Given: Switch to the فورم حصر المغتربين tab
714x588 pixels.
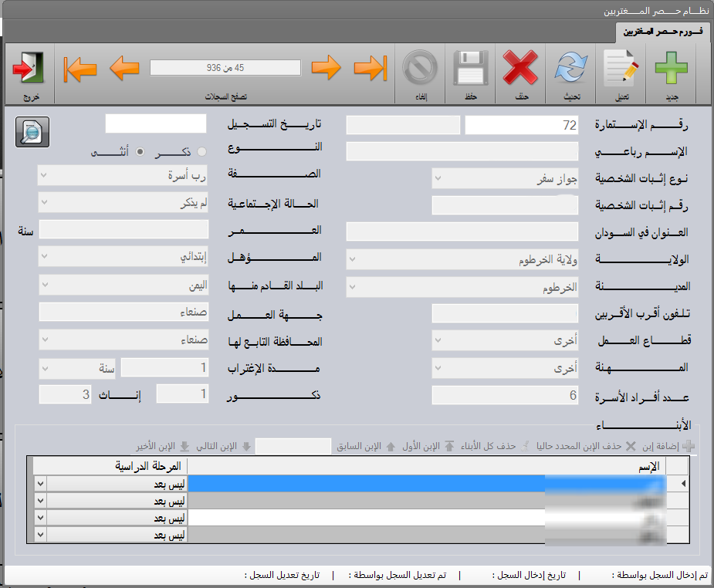Looking at the screenshot, I should tap(662, 31).
